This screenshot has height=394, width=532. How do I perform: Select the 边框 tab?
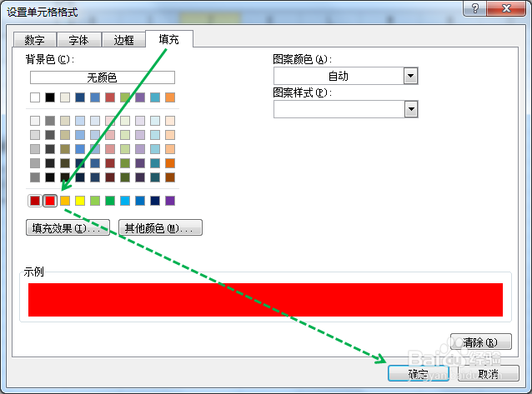(123, 40)
